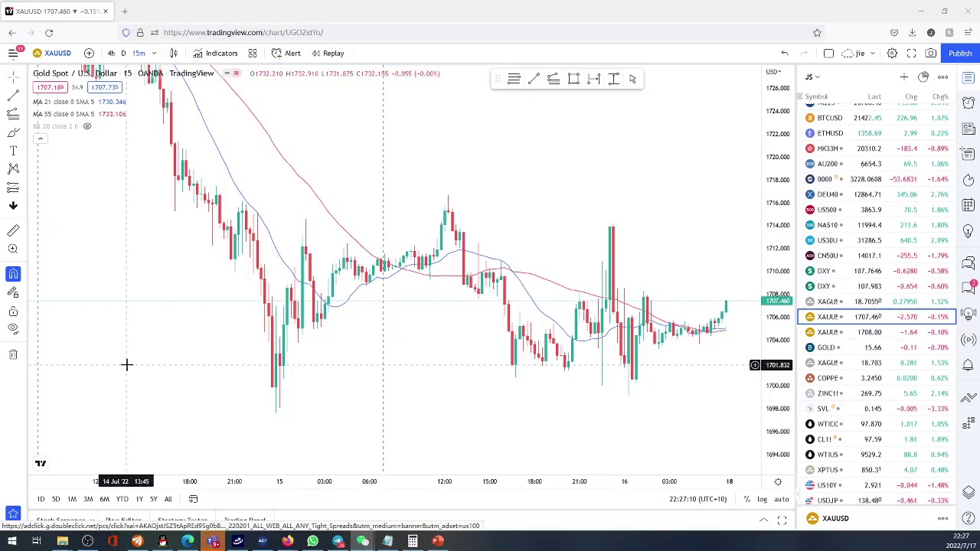Open watchlist three-dot options menu
Screen dimensions: 980x551
pos(942,77)
